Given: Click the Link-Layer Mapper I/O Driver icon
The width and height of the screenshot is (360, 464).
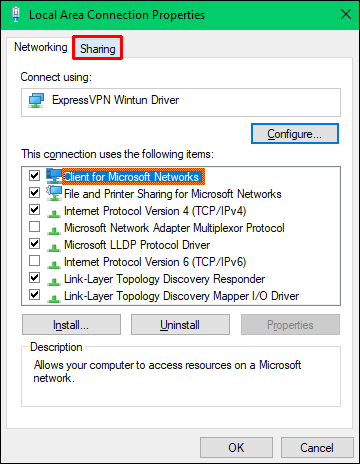Looking at the screenshot, I should [x=54, y=298].
